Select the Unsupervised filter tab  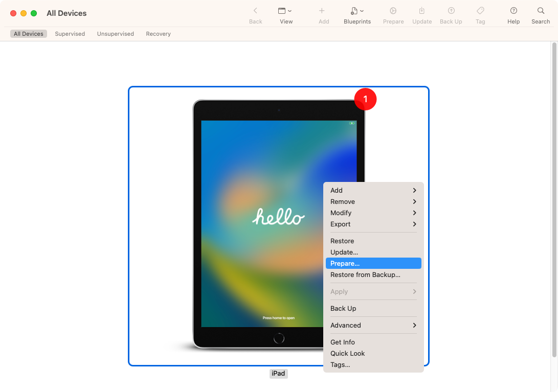pos(115,33)
